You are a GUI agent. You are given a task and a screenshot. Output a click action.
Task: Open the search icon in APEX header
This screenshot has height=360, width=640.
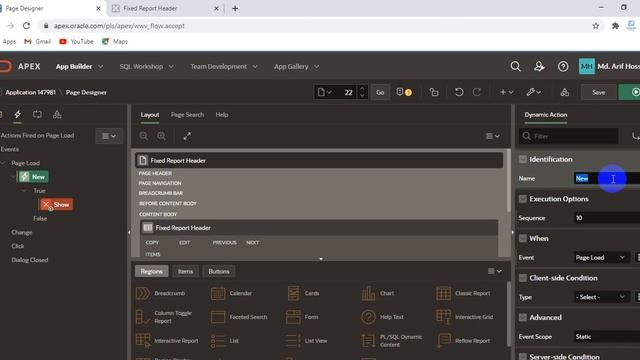click(x=516, y=67)
